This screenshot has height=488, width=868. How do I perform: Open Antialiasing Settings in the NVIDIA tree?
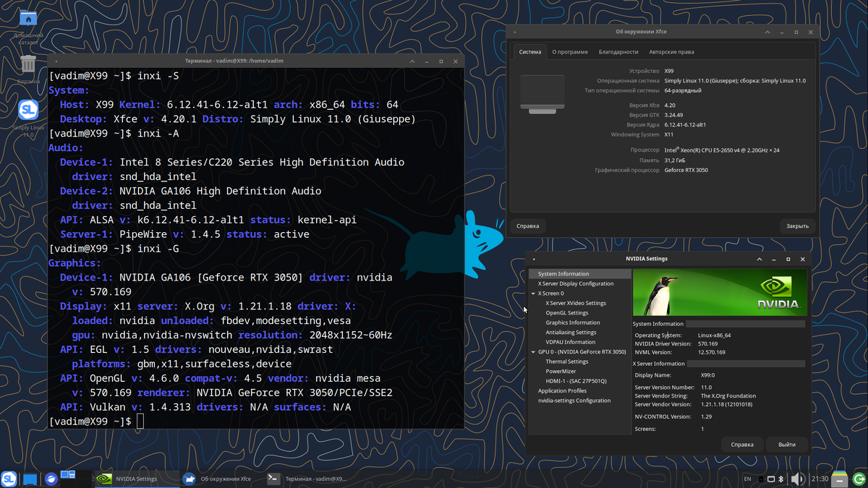tap(571, 333)
